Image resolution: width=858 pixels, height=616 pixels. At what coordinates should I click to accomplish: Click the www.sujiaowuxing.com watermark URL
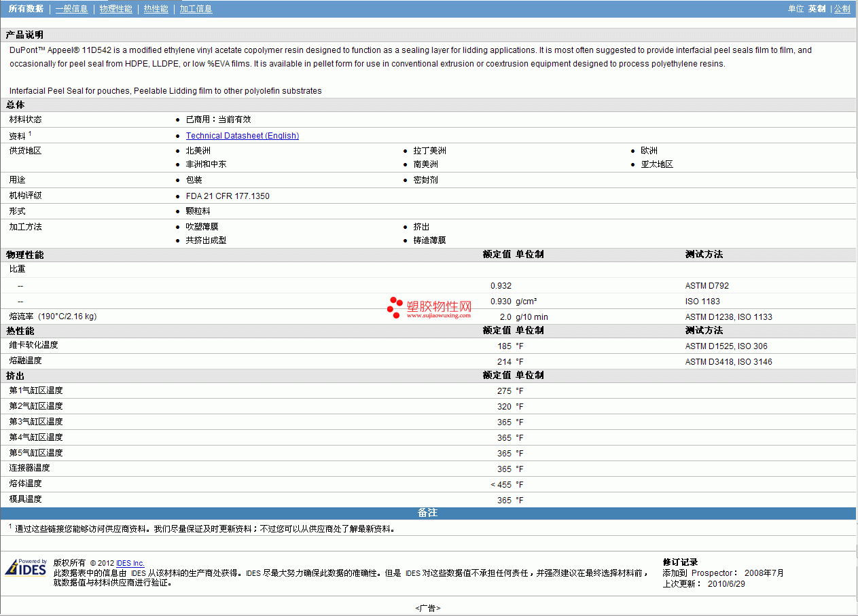(439, 315)
